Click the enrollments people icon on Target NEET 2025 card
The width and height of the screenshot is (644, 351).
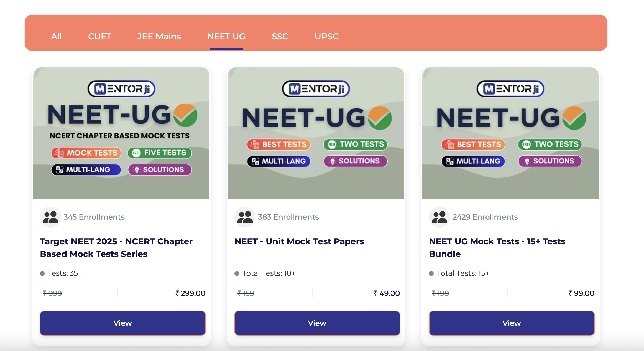pos(50,217)
